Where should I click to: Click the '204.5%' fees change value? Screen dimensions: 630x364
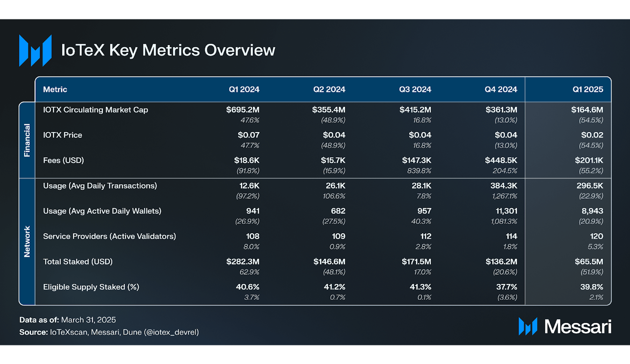(505, 171)
